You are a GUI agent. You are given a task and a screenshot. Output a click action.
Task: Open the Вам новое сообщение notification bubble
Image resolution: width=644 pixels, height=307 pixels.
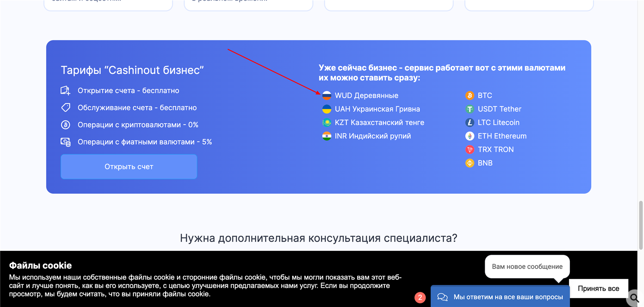527,266
